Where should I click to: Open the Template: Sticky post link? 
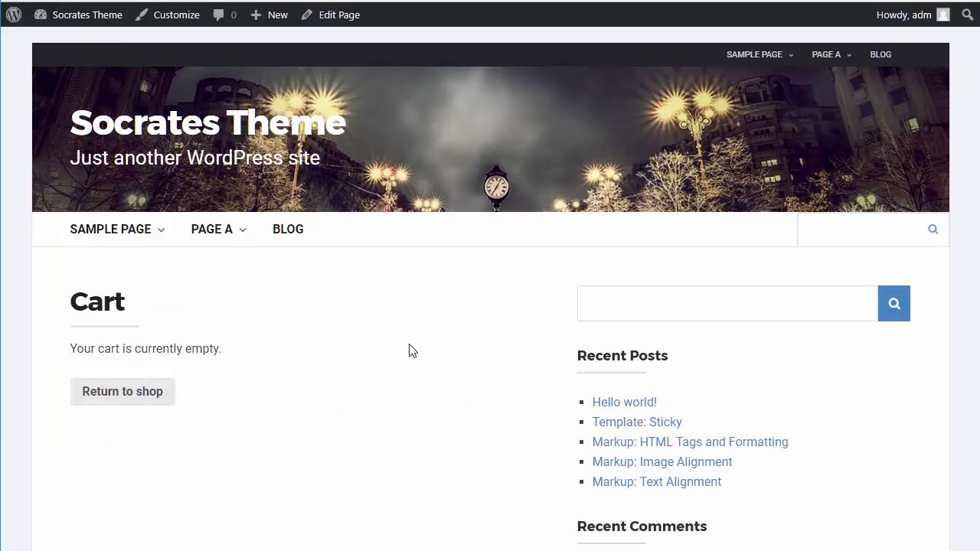click(x=637, y=422)
